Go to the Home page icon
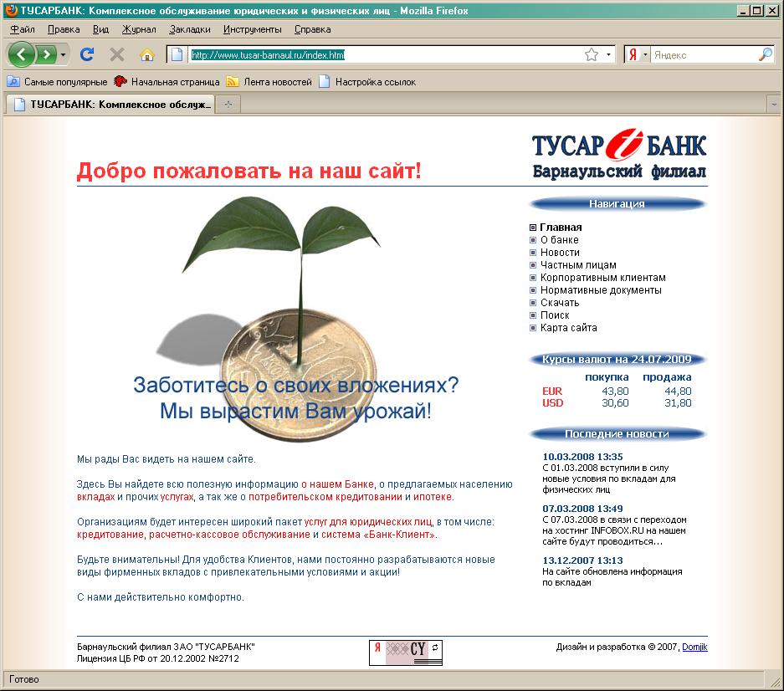 [x=147, y=54]
